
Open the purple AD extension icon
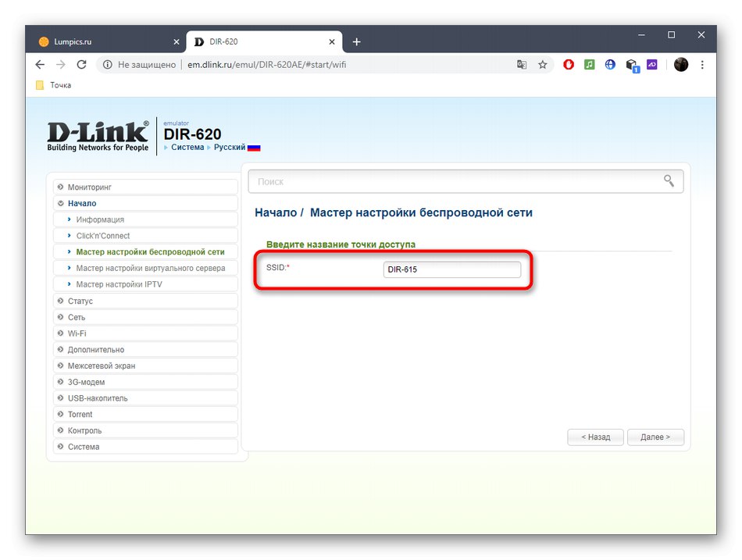pos(652,65)
